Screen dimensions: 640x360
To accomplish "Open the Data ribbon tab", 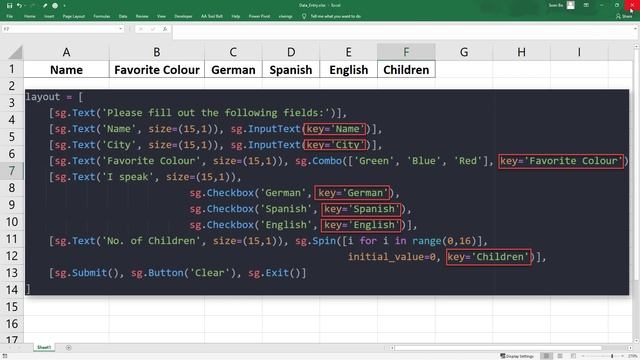I will pyautogui.click(x=123, y=16).
